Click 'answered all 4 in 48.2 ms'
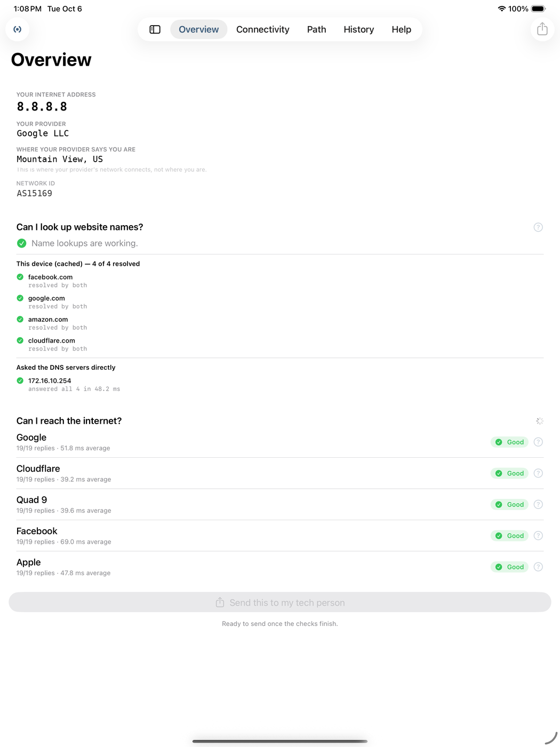560x747 pixels. click(74, 389)
